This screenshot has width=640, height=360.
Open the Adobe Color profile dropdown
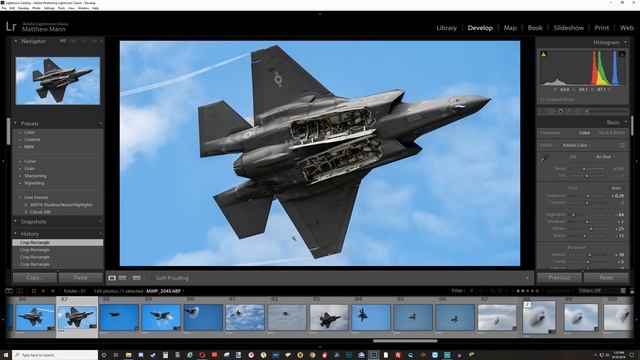[577, 145]
